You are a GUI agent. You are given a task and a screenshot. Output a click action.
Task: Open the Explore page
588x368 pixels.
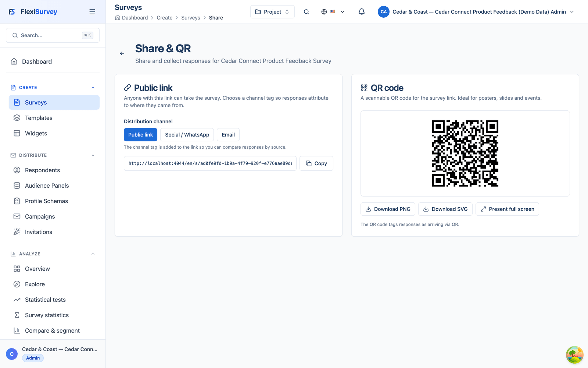point(54,284)
